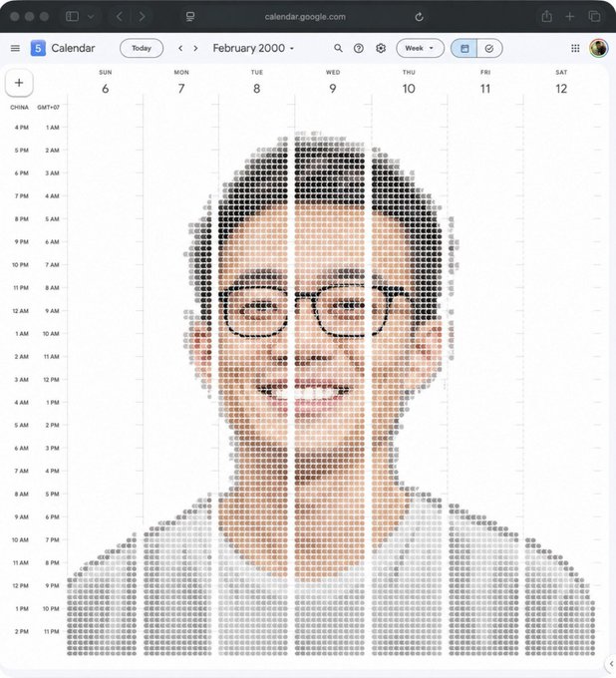The image size is (616, 678).
Task: Open the Week view dropdown
Action: pos(420,48)
